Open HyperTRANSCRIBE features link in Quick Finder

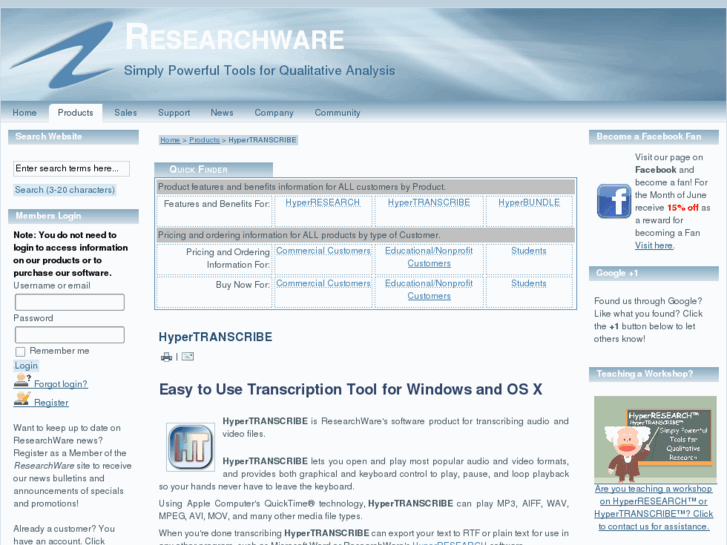tap(429, 203)
